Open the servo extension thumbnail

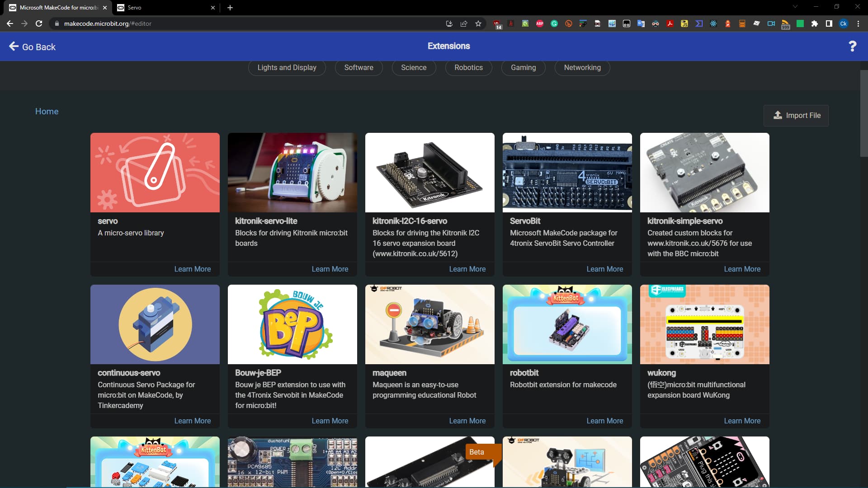[x=155, y=173]
